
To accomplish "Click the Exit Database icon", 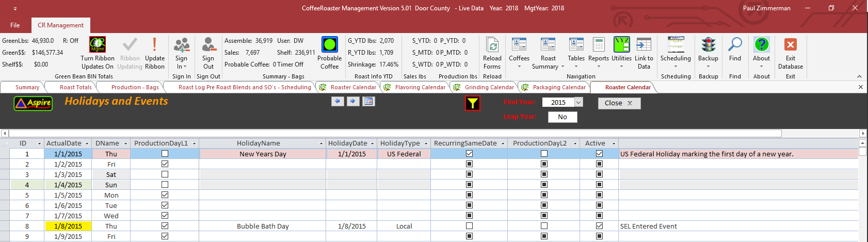I will (x=791, y=44).
